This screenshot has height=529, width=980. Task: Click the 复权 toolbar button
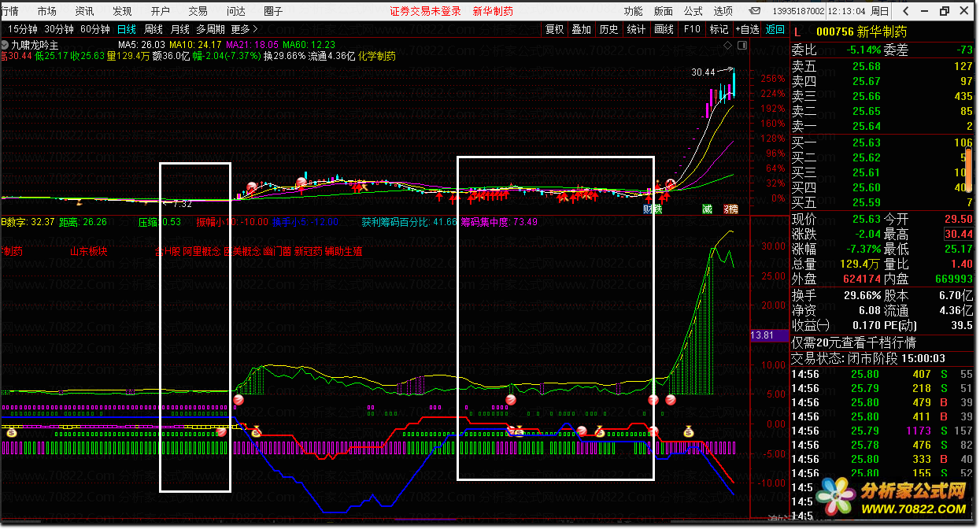tap(554, 29)
